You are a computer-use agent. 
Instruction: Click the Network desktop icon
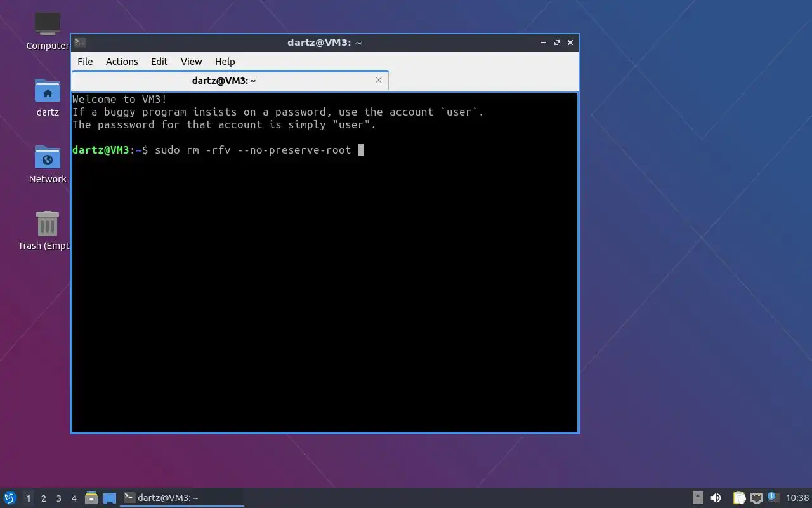click(48, 164)
